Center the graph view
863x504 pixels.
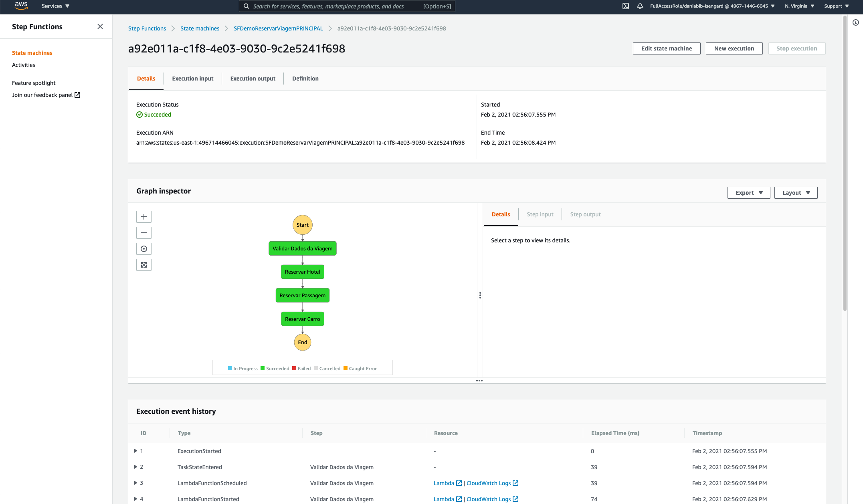click(x=144, y=249)
